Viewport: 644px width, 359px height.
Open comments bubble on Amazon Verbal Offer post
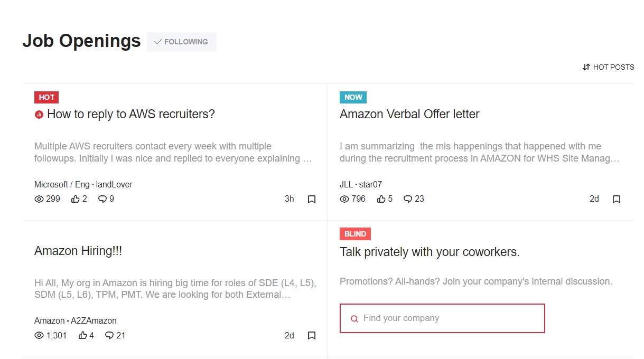tap(407, 199)
